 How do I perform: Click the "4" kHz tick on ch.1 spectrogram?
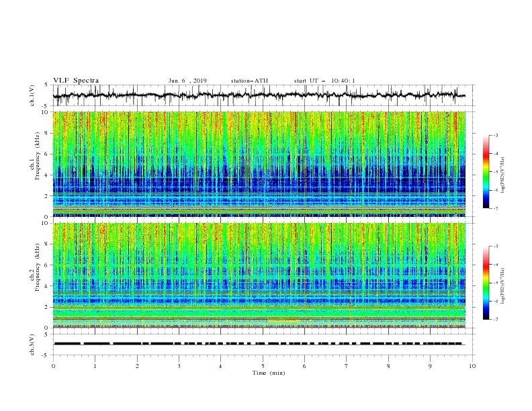(x=48, y=175)
